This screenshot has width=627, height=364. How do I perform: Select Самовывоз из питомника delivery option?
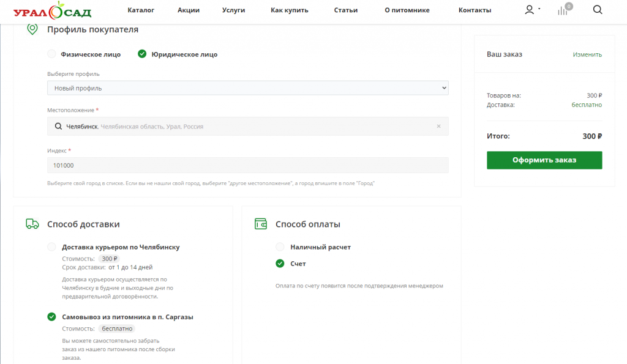click(52, 317)
